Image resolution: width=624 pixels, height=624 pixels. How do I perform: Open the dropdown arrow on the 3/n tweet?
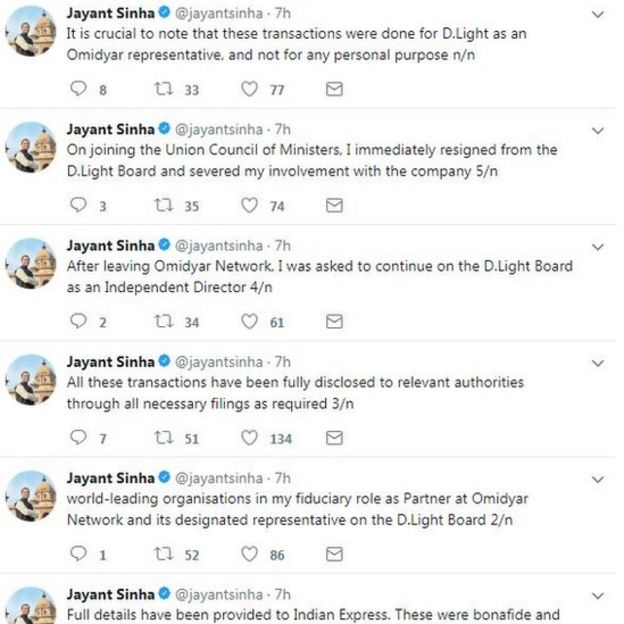click(x=598, y=363)
